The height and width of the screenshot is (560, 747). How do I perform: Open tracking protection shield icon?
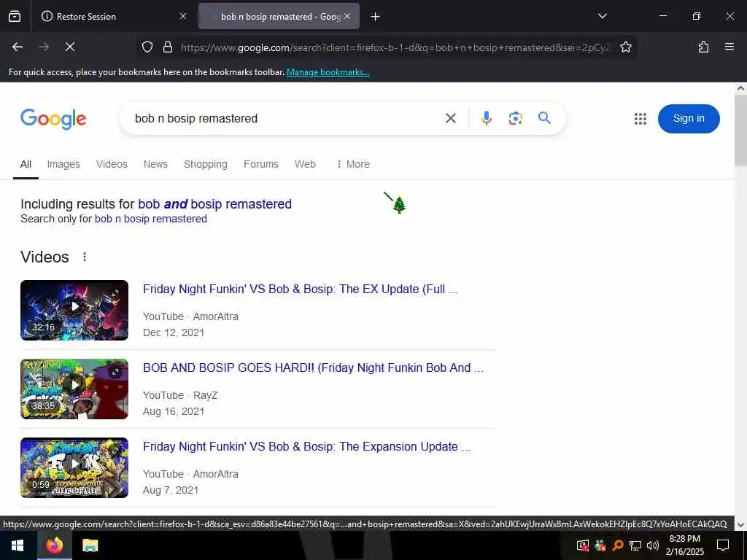point(147,47)
